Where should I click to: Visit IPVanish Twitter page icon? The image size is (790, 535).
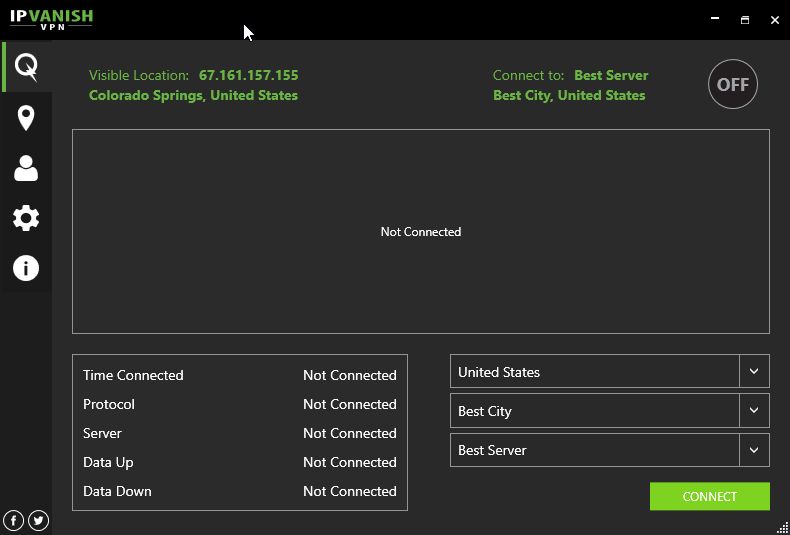point(39,520)
